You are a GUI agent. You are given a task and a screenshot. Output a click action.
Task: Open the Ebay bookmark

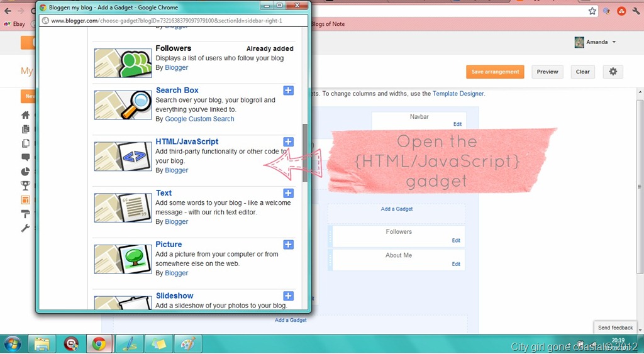click(x=15, y=24)
